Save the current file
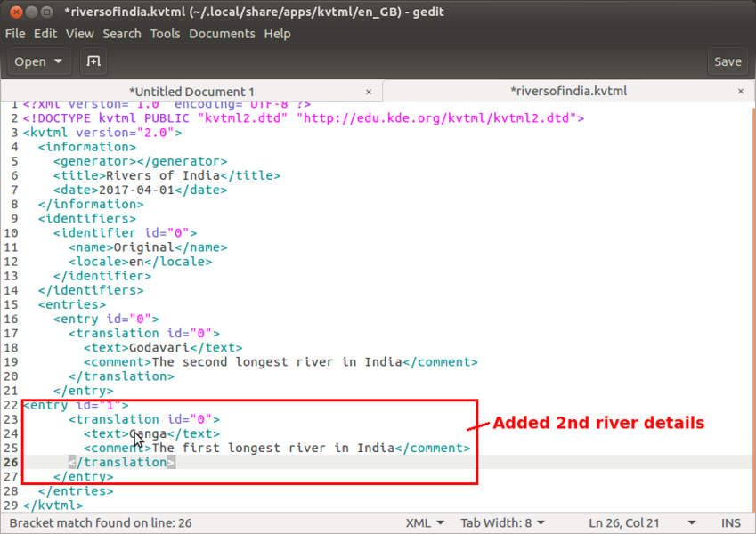This screenshot has width=756, height=534. pos(728,61)
